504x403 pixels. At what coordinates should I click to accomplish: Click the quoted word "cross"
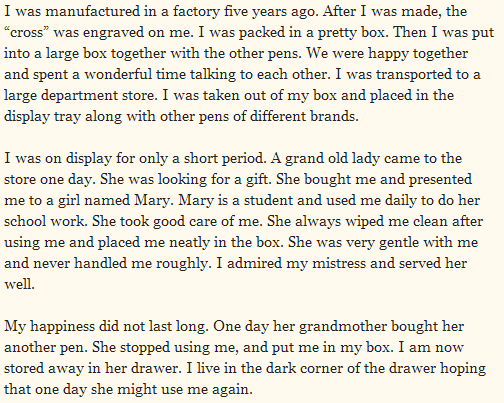click(27, 32)
